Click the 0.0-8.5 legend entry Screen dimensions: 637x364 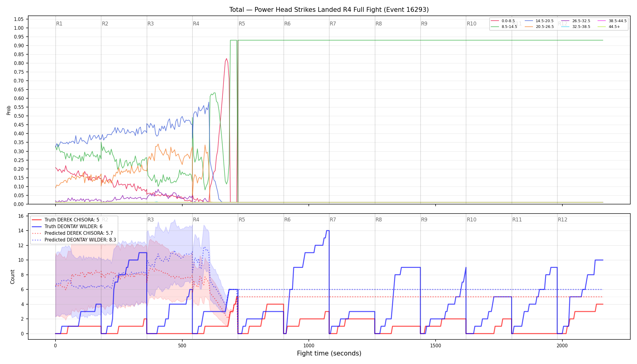503,21
